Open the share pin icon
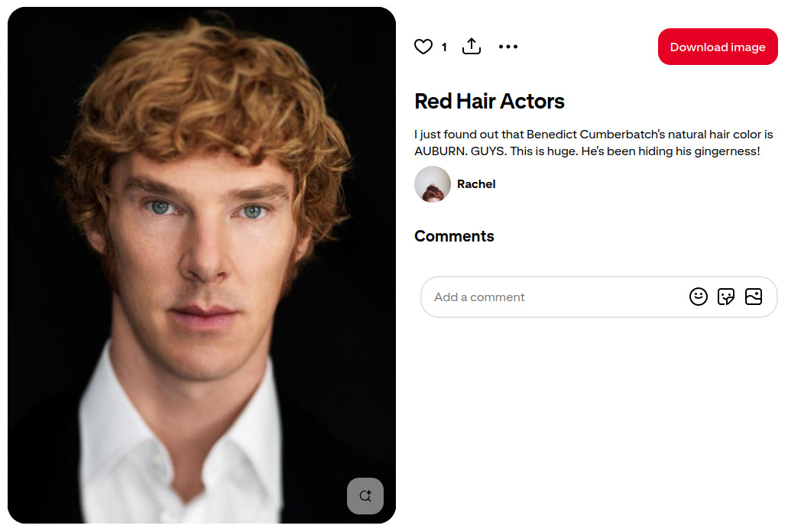This screenshot has width=788, height=532. coord(472,46)
